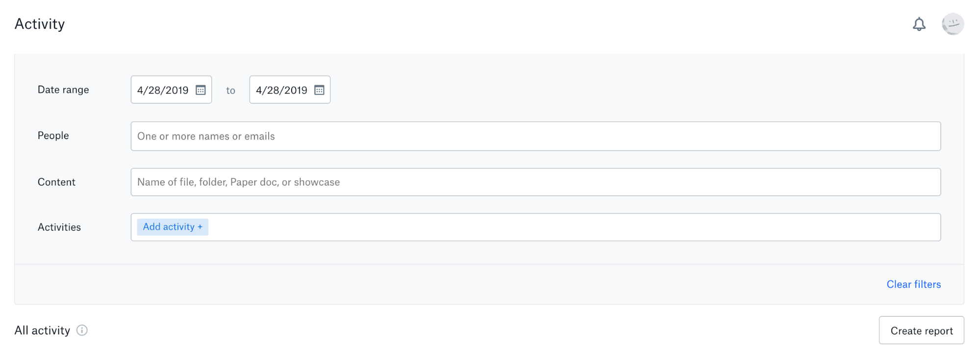Click the Content filter label
980x353 pixels.
[x=56, y=182]
